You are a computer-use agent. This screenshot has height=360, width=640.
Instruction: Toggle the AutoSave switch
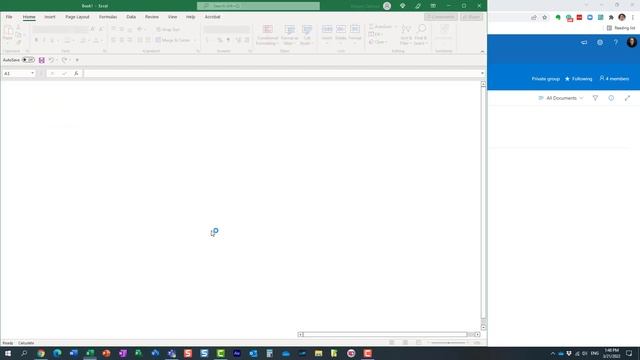[28, 60]
